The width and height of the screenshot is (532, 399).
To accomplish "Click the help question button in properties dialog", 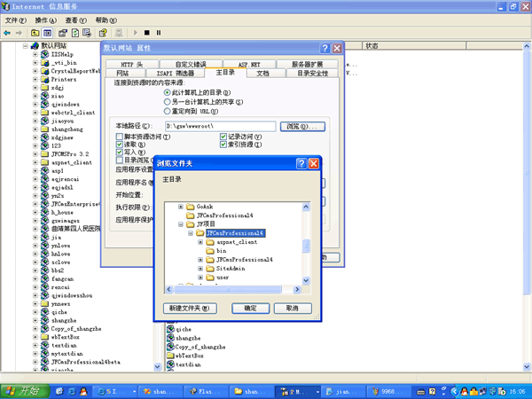I will click(x=325, y=48).
